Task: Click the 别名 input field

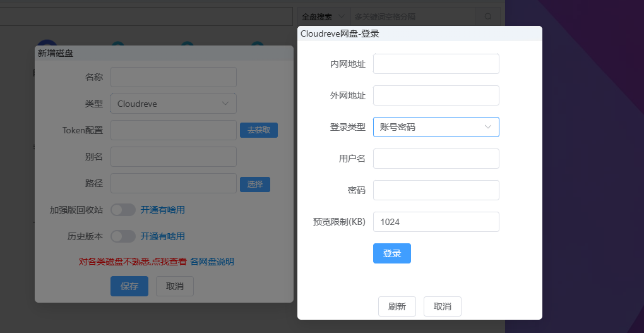Action: (x=174, y=157)
